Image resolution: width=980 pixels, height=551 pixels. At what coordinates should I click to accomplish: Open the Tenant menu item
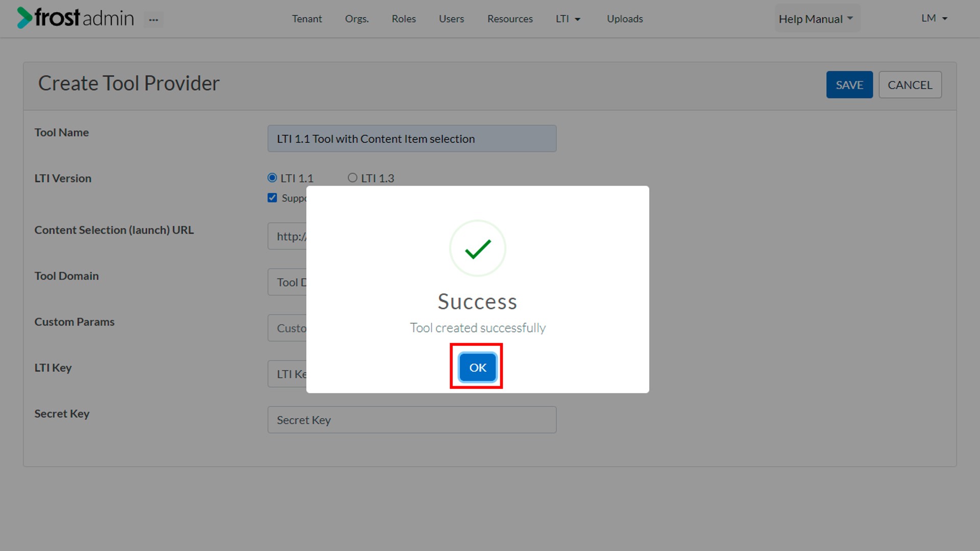[307, 19]
